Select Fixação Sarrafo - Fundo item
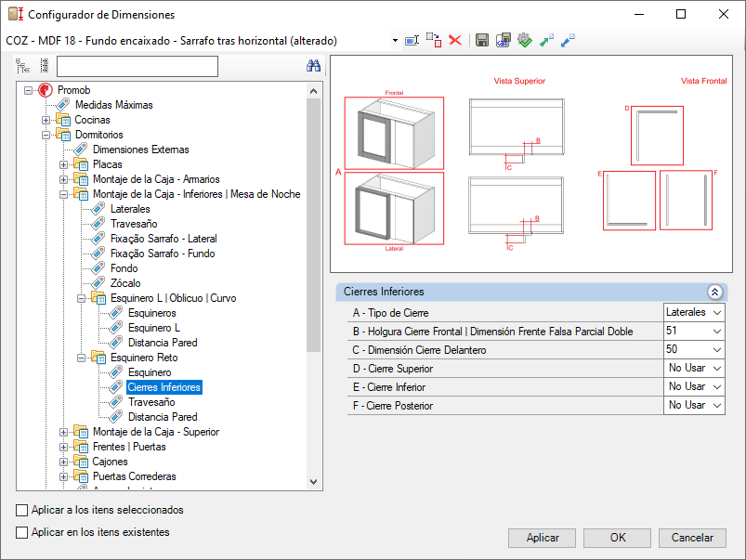The image size is (746, 560). (163, 254)
